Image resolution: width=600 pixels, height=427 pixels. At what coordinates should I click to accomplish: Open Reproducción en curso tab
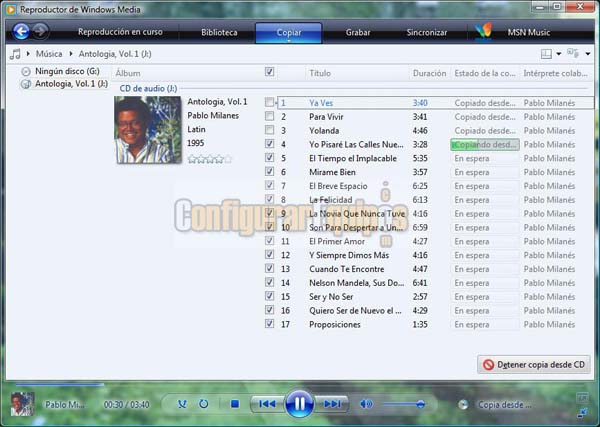120,32
